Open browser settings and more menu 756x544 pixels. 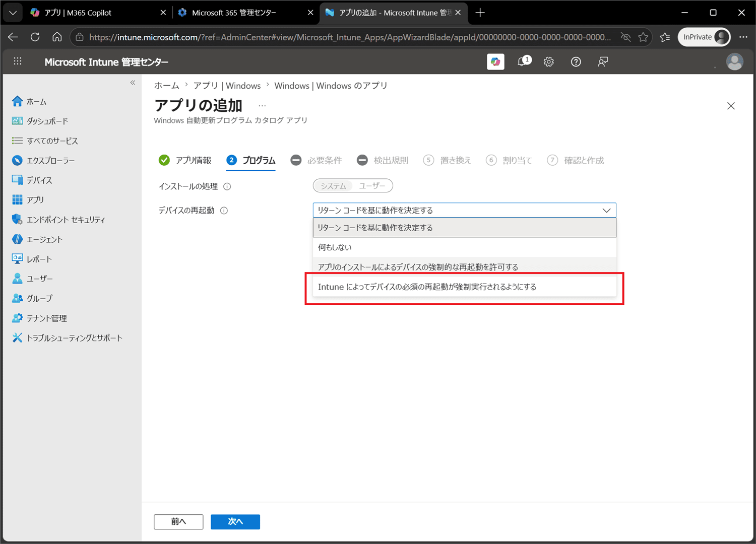pos(743,37)
